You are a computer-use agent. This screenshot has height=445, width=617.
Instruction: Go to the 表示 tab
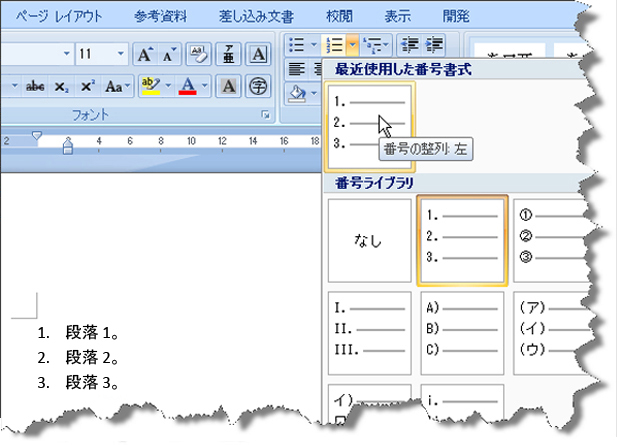coord(397,17)
